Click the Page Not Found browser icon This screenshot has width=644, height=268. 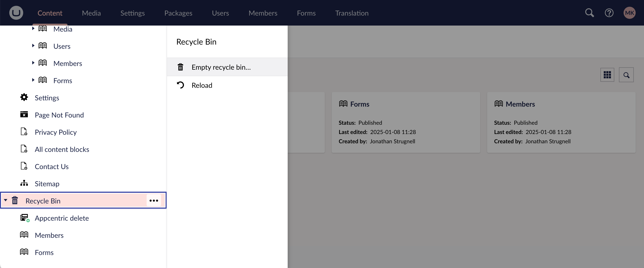click(x=24, y=114)
